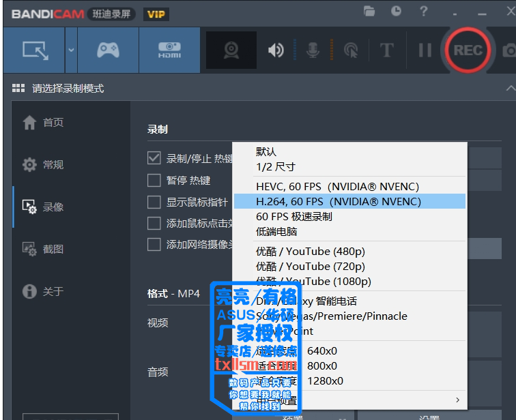
Task: Choose 优酷 / YouTube (720p) preset
Action: point(349,266)
